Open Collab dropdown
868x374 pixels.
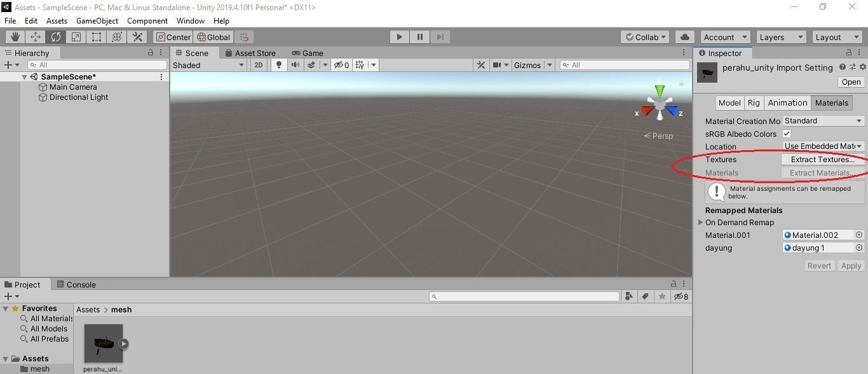(x=646, y=37)
